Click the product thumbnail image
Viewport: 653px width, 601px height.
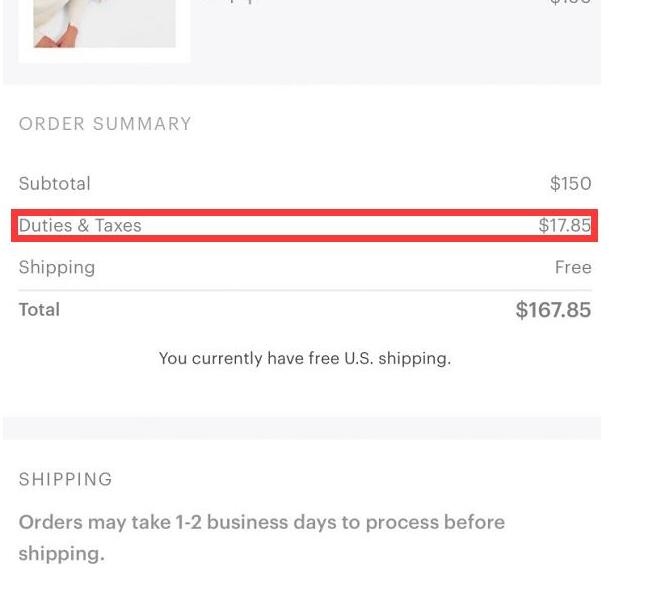point(104,23)
